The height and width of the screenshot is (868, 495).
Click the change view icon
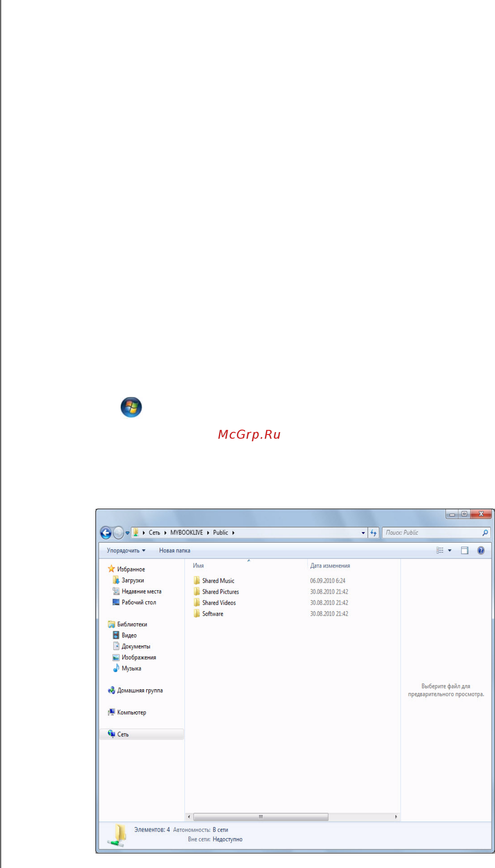pyautogui.click(x=440, y=551)
